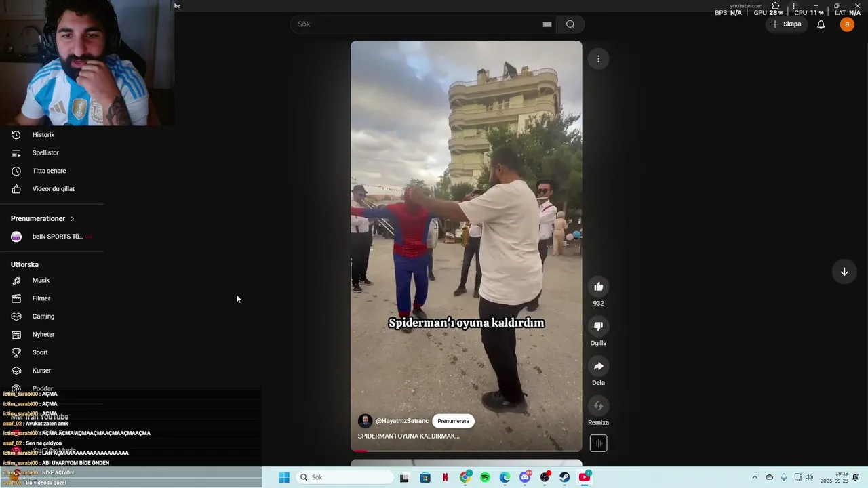Screen dimensions: 868x488
Task: Open YouTube app in taskbar
Action: point(585,477)
